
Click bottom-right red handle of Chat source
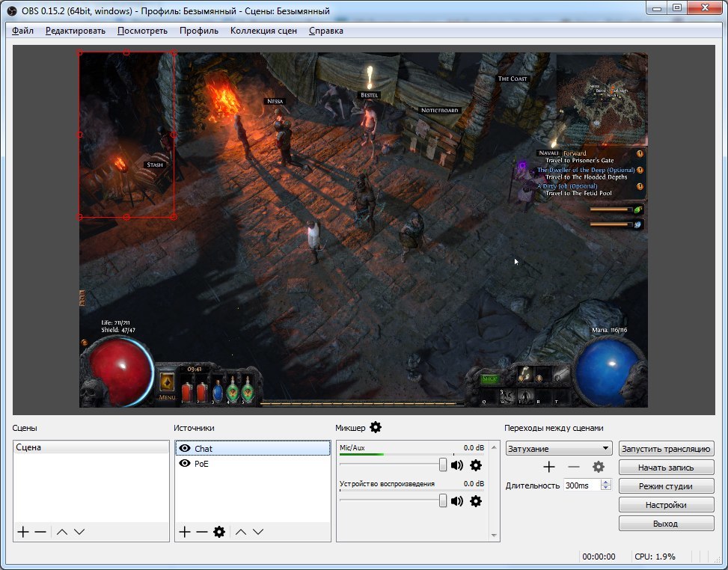coord(174,217)
